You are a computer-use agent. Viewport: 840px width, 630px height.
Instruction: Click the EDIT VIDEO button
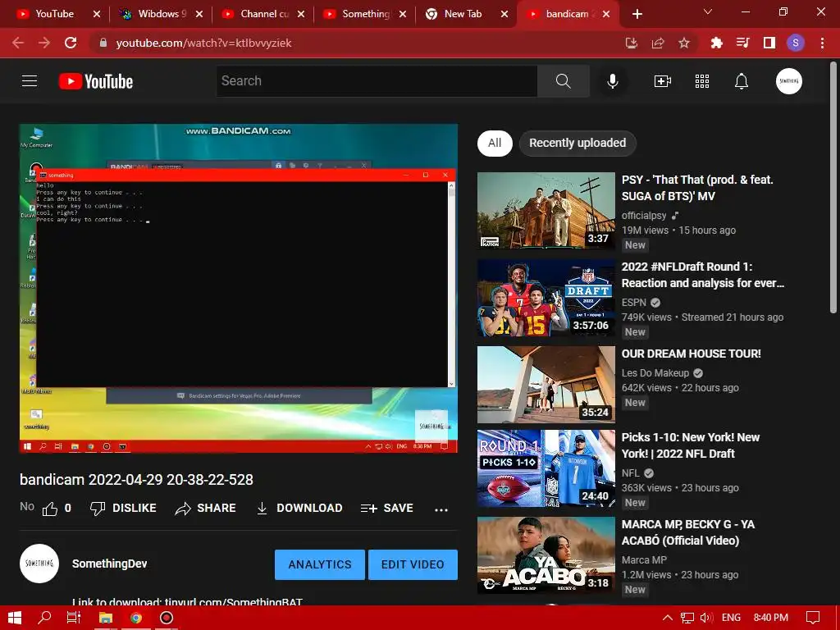click(413, 564)
